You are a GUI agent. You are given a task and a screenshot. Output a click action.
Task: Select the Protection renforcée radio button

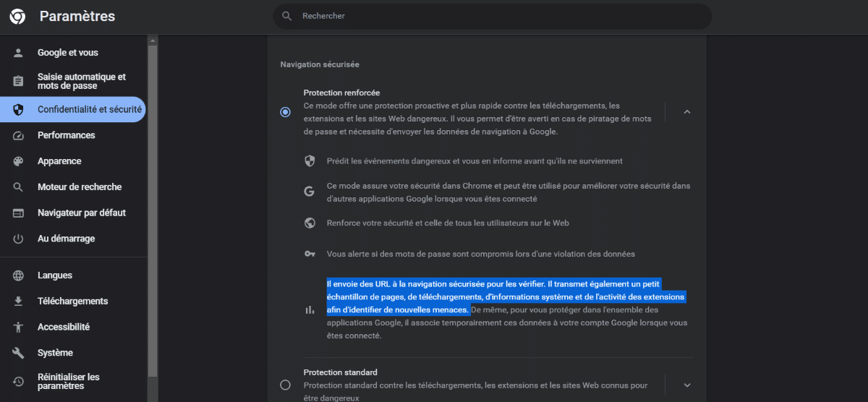click(285, 112)
